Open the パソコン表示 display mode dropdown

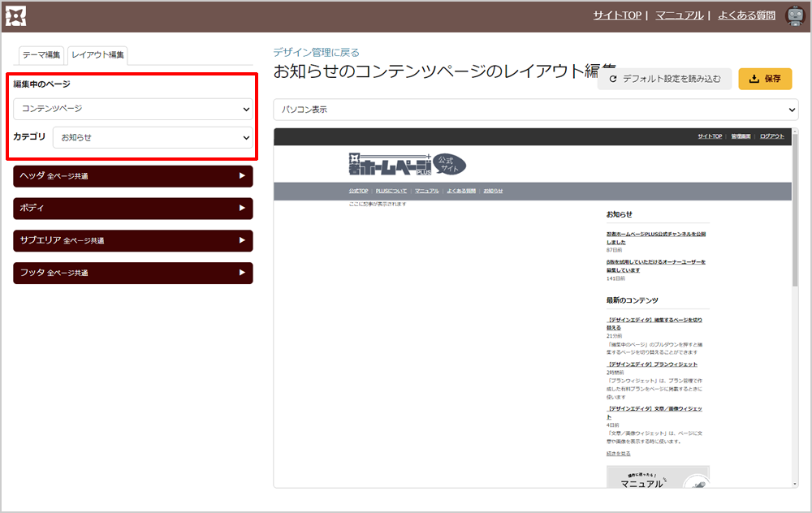(x=535, y=109)
